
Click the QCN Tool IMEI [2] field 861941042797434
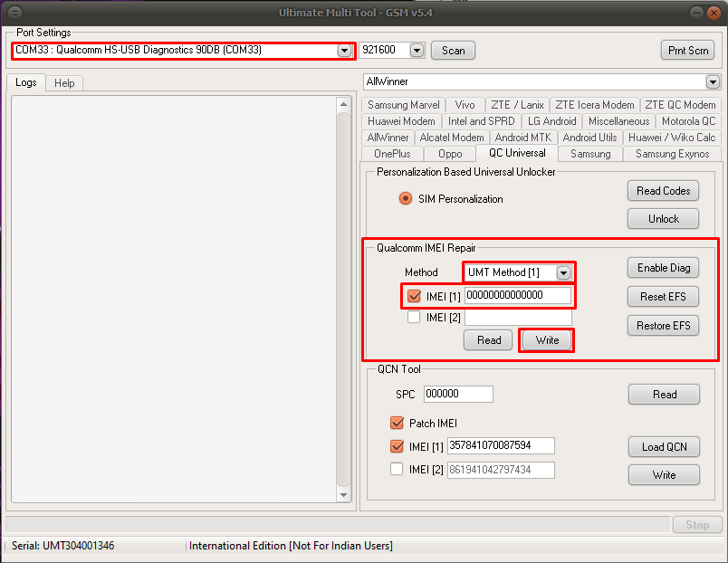point(501,470)
